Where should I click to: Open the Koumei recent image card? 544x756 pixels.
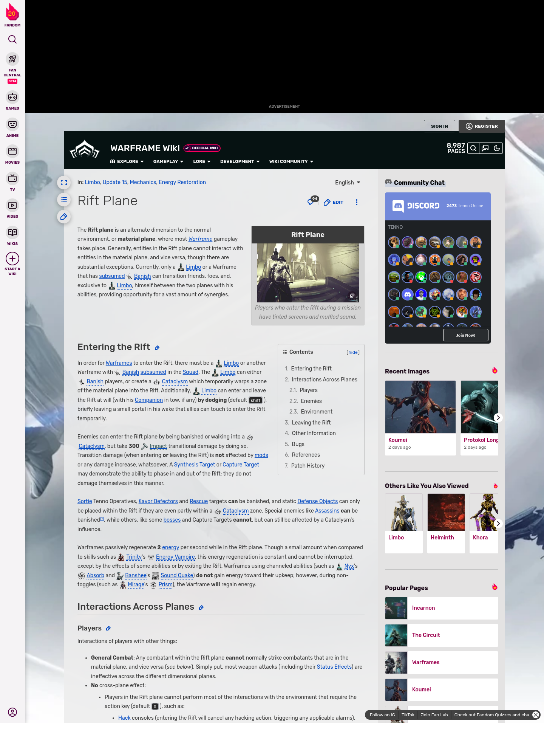point(420,418)
